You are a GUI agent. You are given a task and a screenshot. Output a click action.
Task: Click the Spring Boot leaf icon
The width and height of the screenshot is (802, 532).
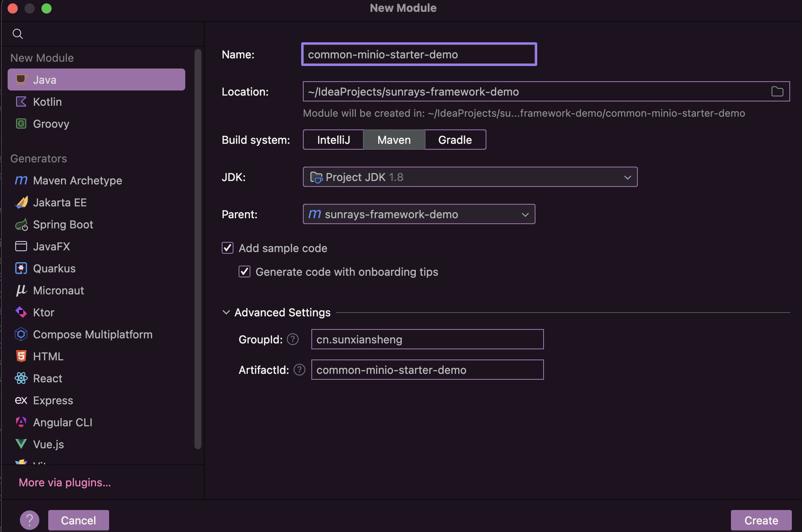[x=21, y=225]
